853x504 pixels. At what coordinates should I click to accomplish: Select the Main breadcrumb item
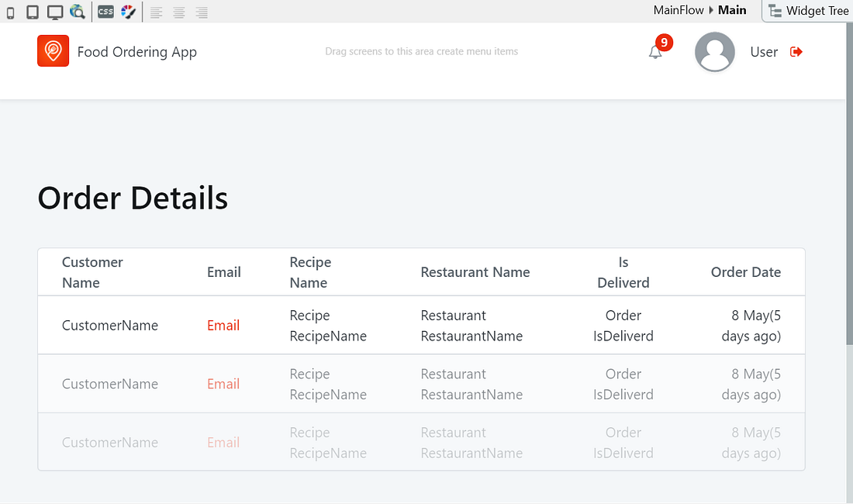coord(732,10)
